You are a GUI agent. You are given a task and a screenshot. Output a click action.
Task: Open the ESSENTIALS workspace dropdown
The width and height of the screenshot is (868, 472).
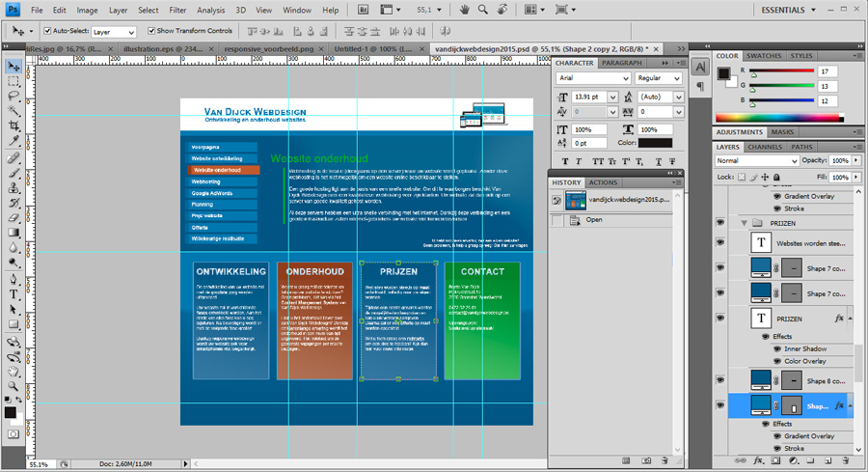point(788,10)
